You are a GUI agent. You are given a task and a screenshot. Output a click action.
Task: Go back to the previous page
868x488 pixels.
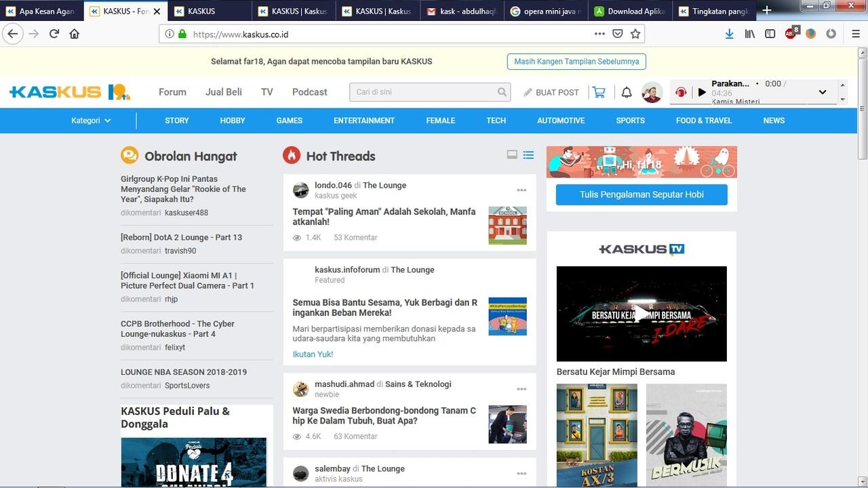[13, 33]
